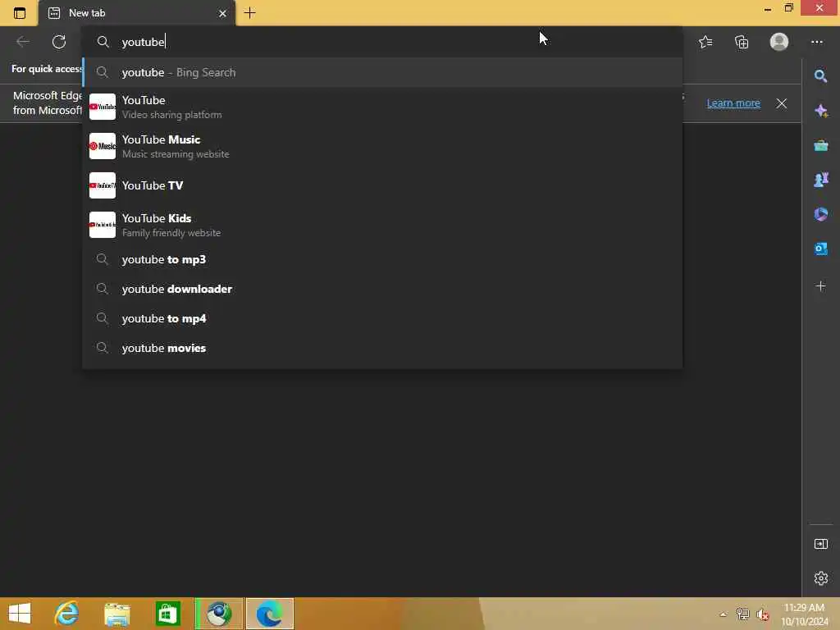Click the New tab tab
840x630 pixels.
137,13
